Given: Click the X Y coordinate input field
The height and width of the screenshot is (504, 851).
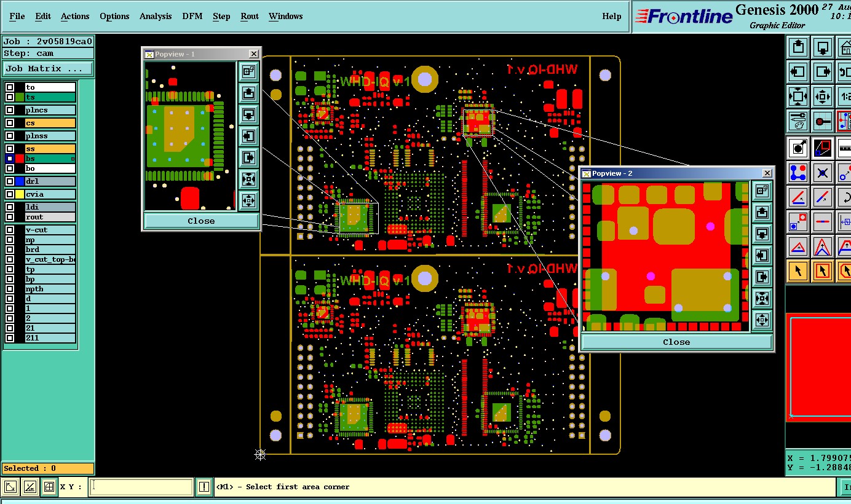Looking at the screenshot, I should click(x=141, y=487).
